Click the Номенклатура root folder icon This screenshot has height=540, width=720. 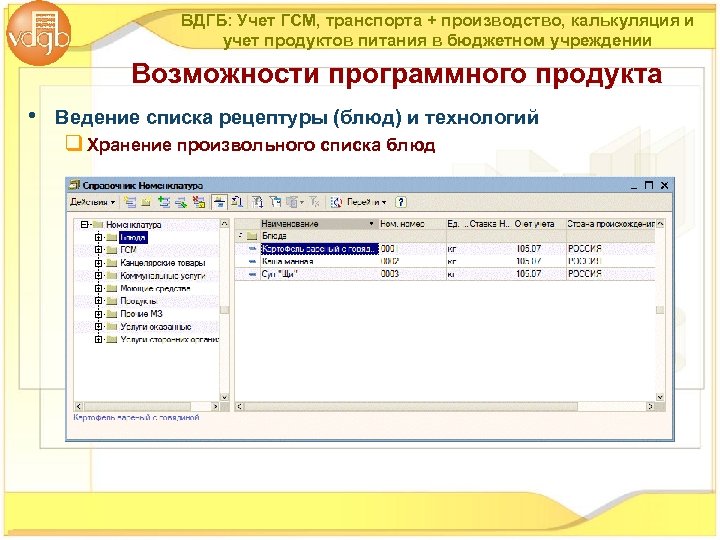coord(98,225)
